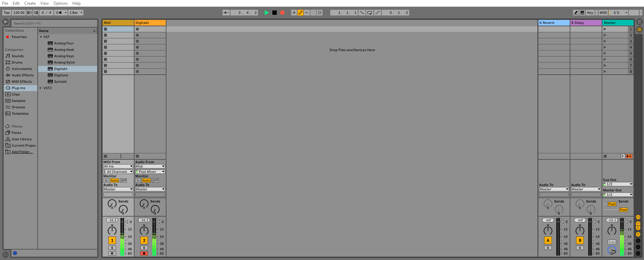Solo the A Reverb return track

click(x=548, y=248)
